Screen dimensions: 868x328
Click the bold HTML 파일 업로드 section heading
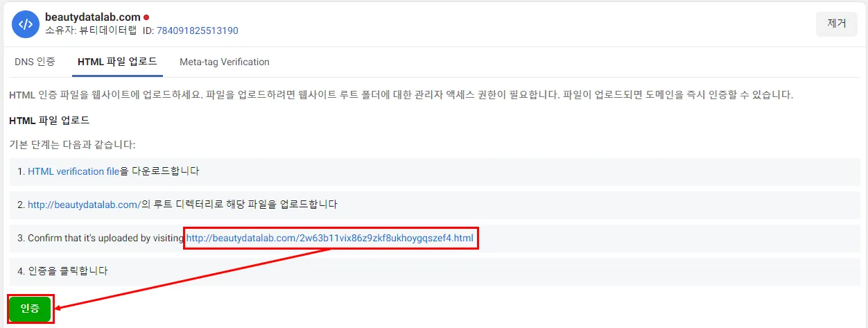(49, 120)
